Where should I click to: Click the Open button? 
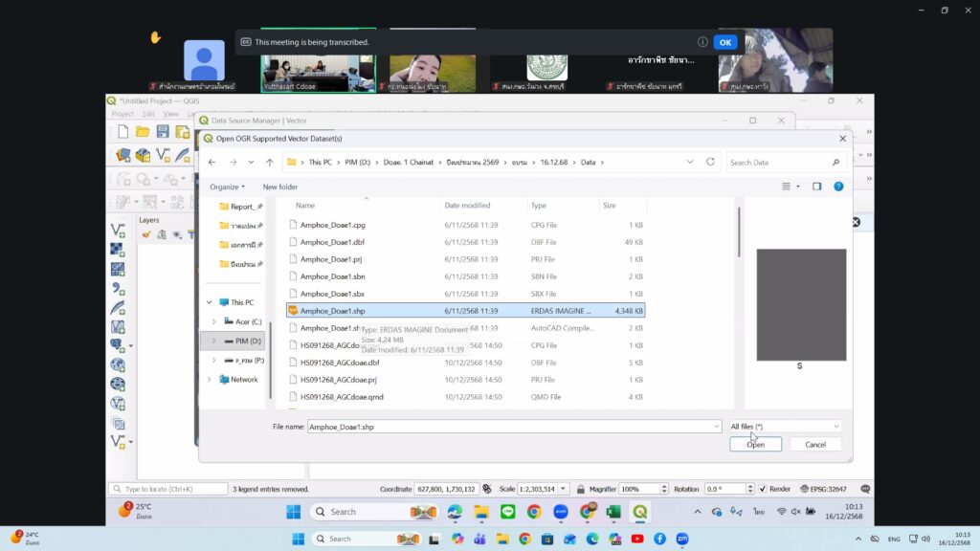[x=755, y=445]
